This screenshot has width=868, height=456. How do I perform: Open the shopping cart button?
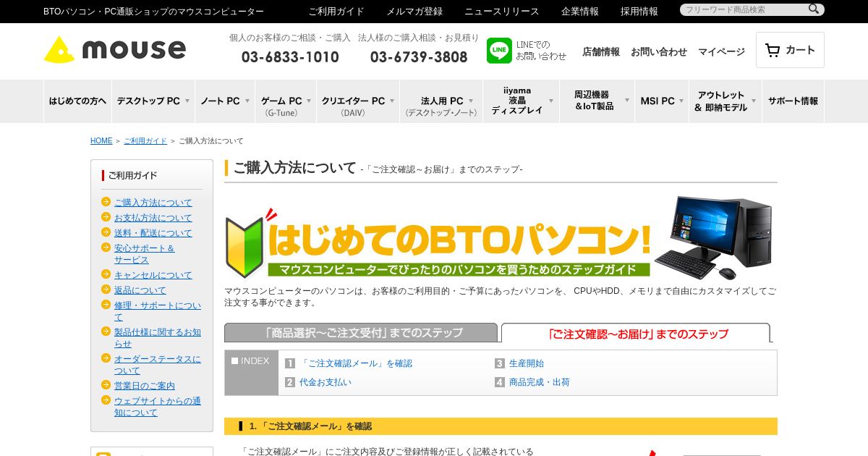click(790, 50)
